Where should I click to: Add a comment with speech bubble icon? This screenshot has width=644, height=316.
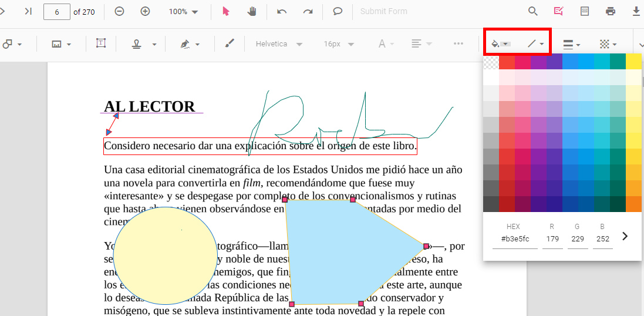pos(338,11)
